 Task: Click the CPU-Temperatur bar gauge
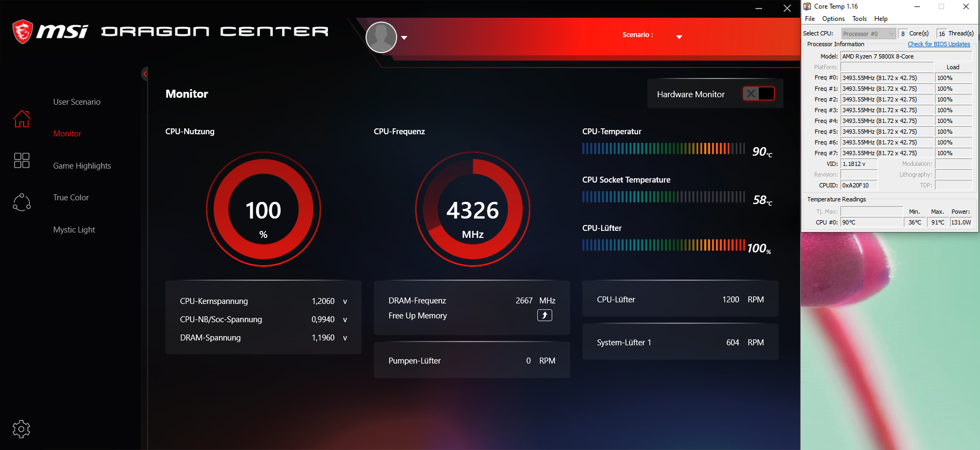664,149
